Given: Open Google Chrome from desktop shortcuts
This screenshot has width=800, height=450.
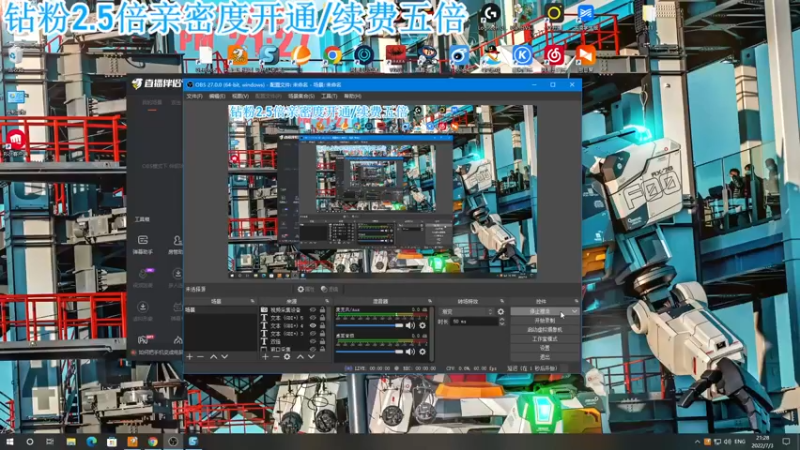Looking at the screenshot, I should click(332, 55).
